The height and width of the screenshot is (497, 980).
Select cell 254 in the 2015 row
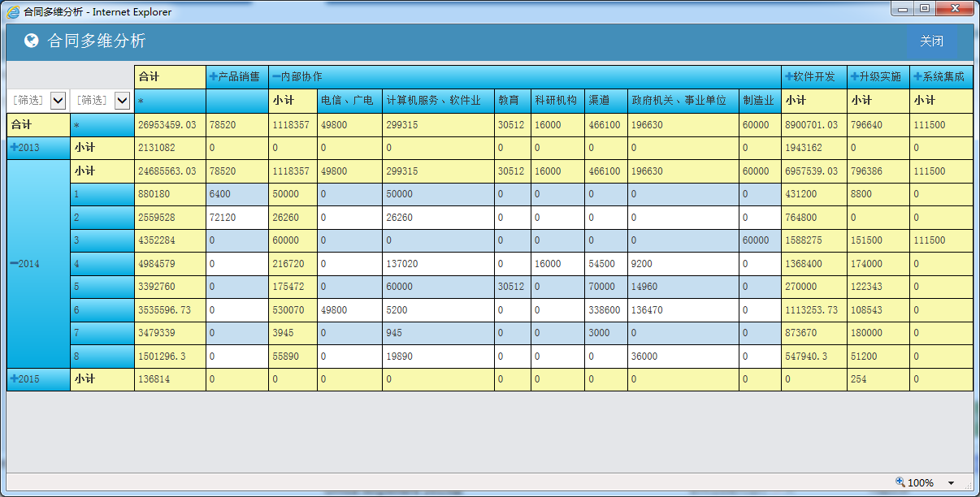[x=878, y=379]
